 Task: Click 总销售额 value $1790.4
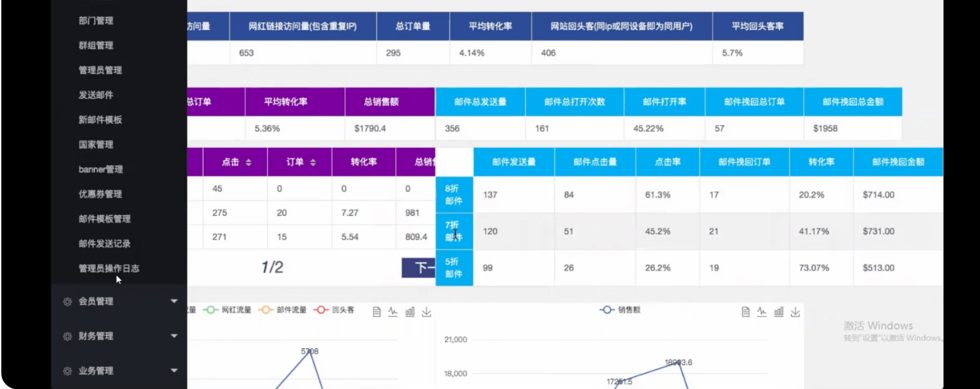click(x=370, y=128)
